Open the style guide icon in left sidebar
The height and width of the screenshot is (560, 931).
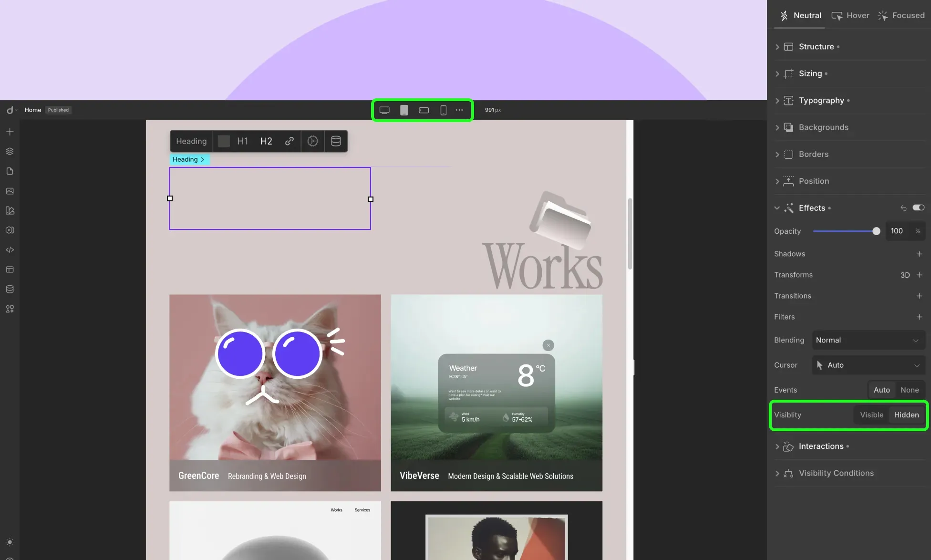(10, 210)
